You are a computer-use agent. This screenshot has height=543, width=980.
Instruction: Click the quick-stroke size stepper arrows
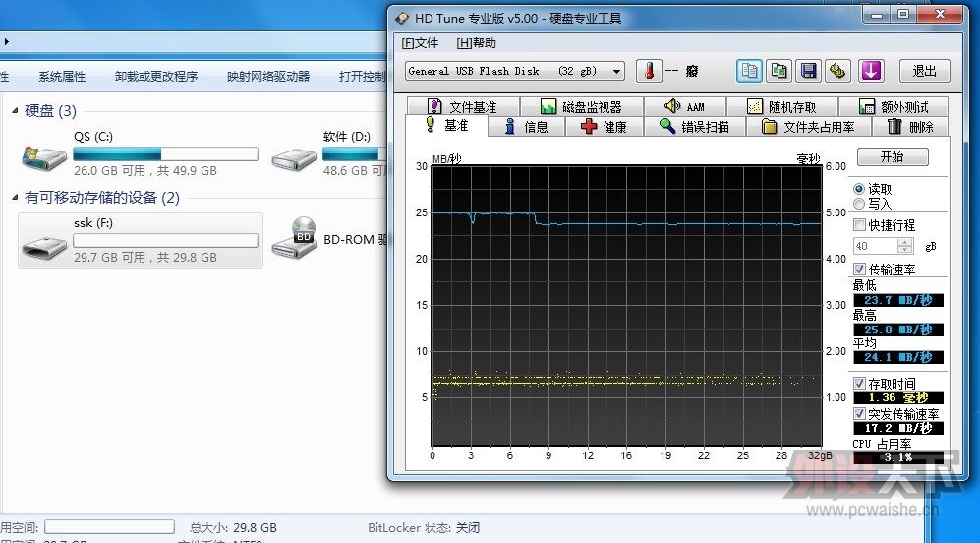tap(905, 246)
